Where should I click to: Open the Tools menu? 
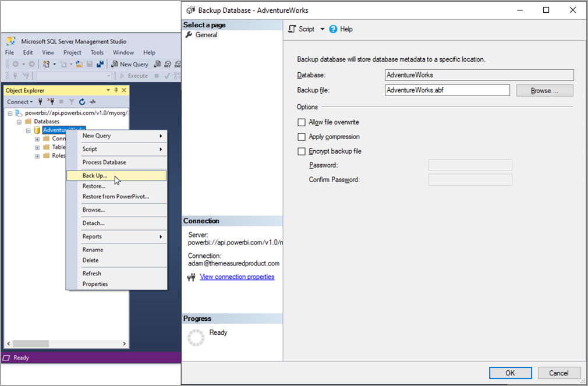pos(97,52)
